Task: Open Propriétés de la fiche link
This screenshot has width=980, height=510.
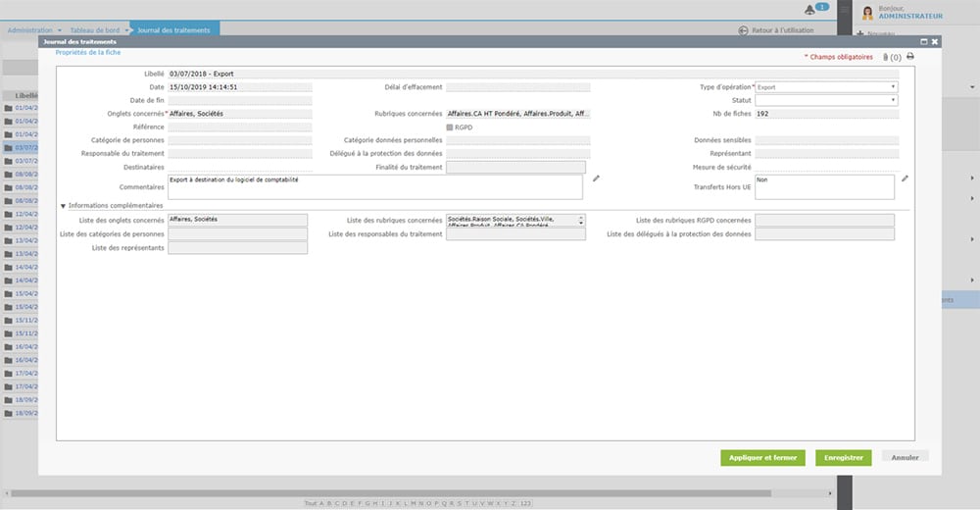Action: coord(88,53)
